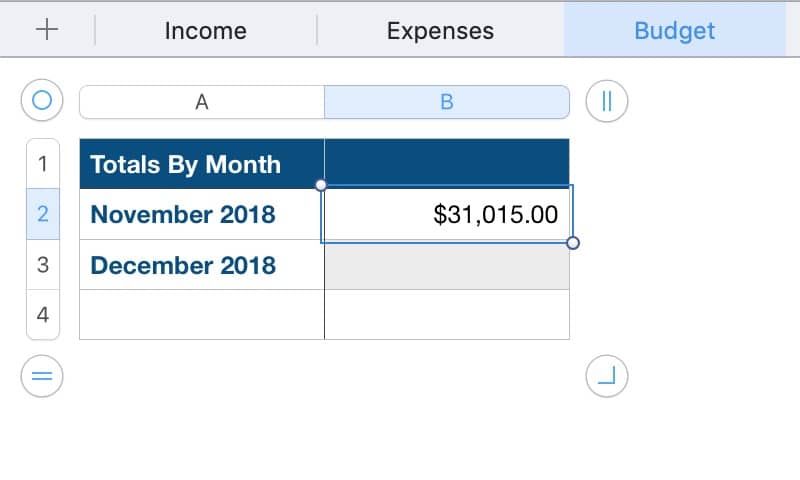Click the empty cell beside December 2018
This screenshot has height=480, width=800.
pyautogui.click(x=447, y=265)
